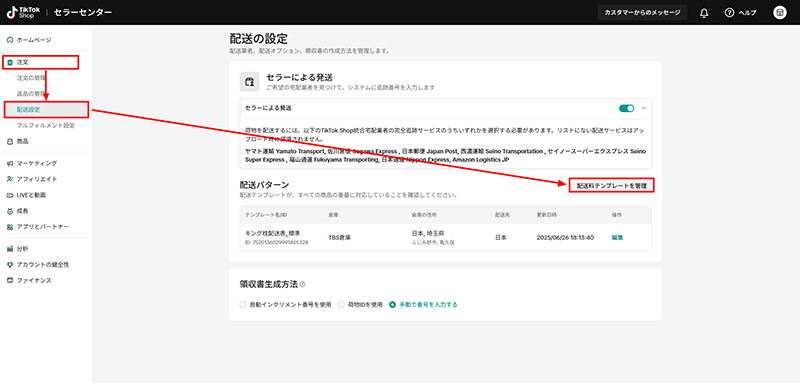Select 自動インクリメント番号を使用 radio option
Image resolution: width=800 pixels, height=383 pixels.
(x=243, y=305)
